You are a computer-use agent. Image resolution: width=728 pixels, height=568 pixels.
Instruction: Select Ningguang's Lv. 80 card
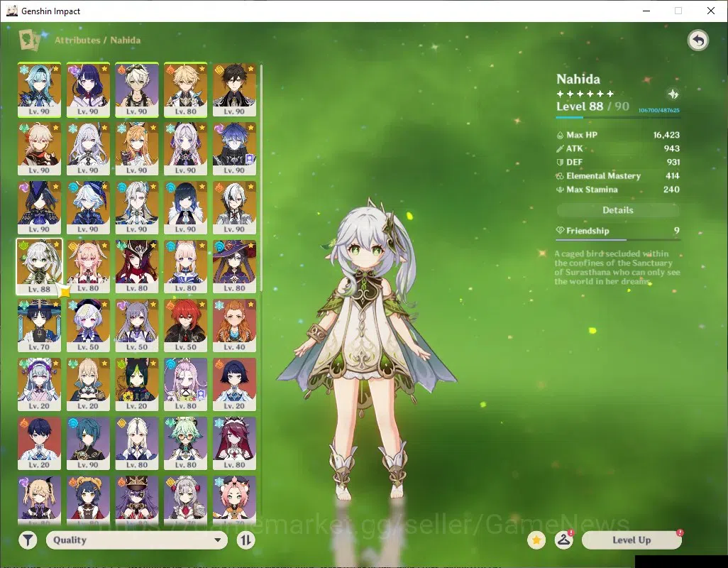point(137,444)
